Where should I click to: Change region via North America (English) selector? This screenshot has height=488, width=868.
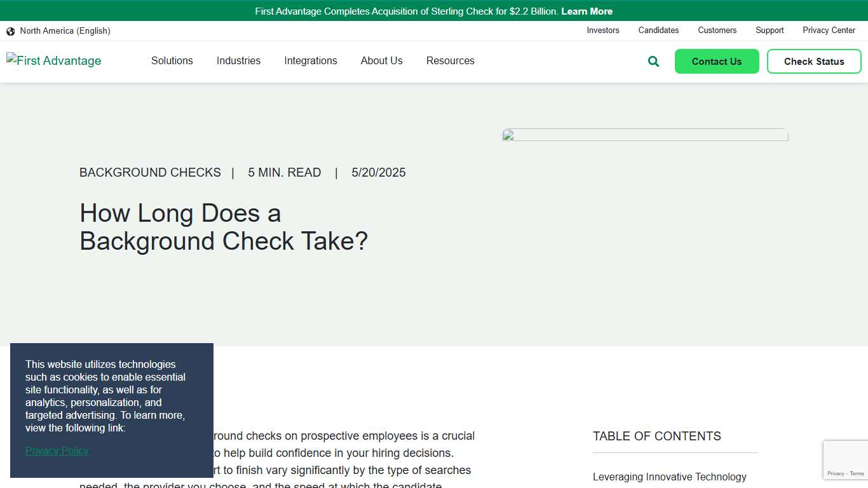(65, 30)
